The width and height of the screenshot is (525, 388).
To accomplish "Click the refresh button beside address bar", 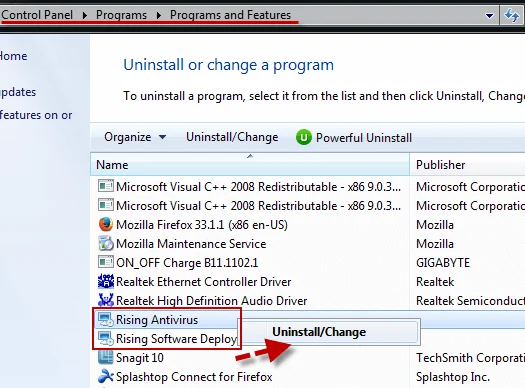I will [512, 15].
